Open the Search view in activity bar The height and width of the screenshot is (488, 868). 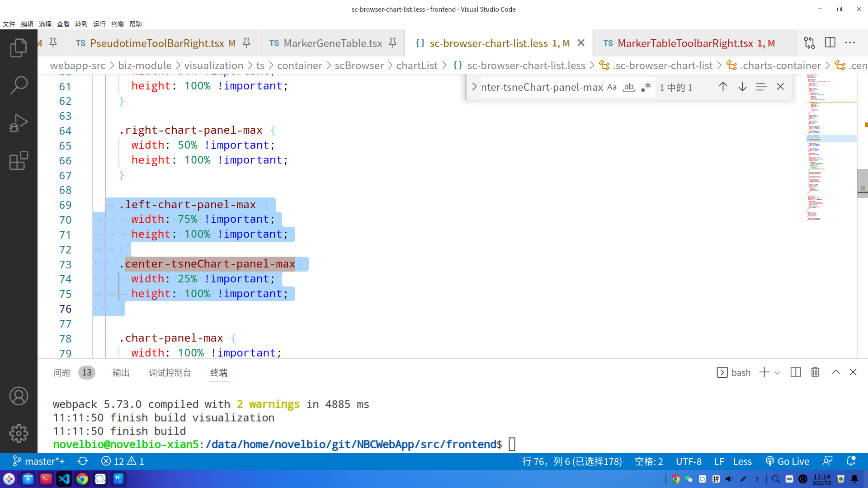point(19,85)
